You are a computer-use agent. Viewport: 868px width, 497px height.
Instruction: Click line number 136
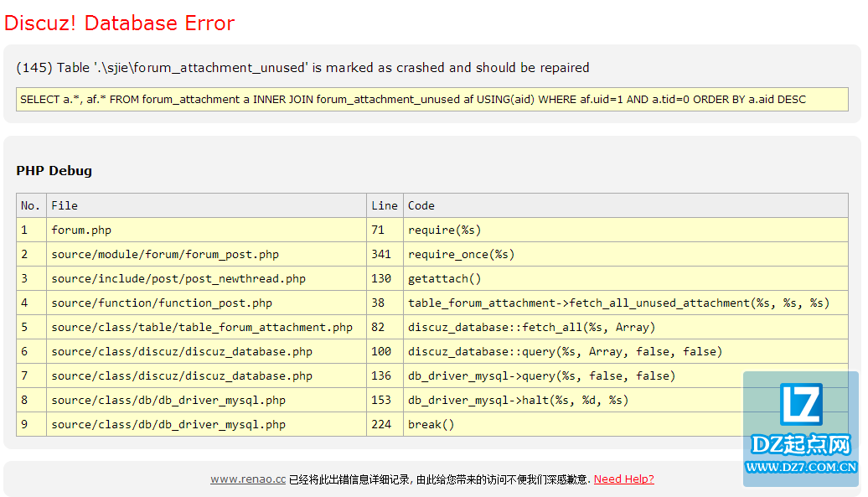click(x=385, y=375)
